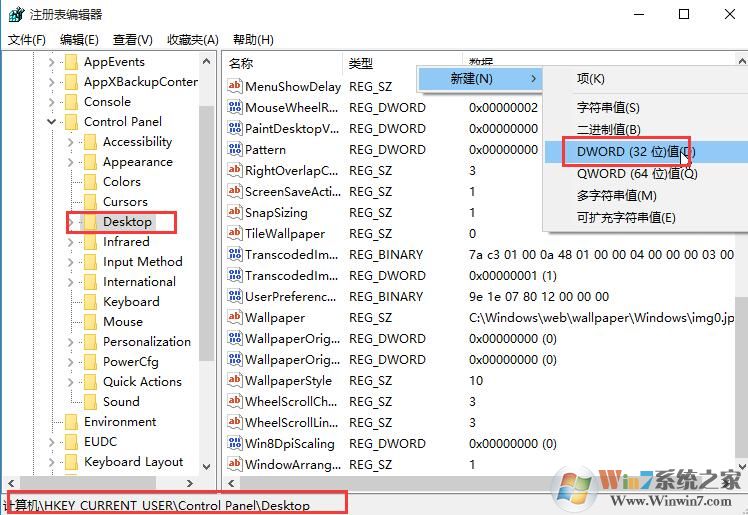Screen dimensions: 748x515
Task: Click the TileWallpaper string value icon
Action: [234, 233]
